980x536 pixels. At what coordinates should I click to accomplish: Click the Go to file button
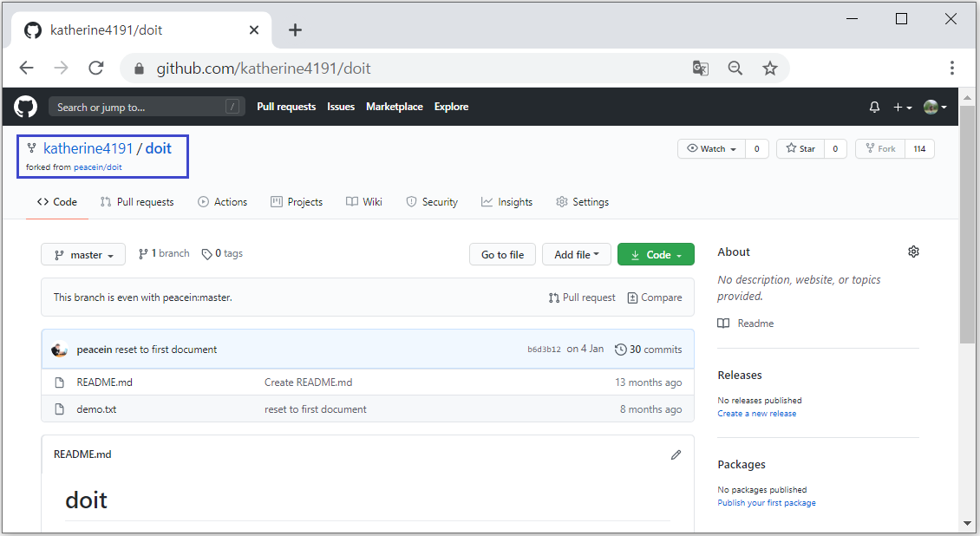tap(502, 254)
